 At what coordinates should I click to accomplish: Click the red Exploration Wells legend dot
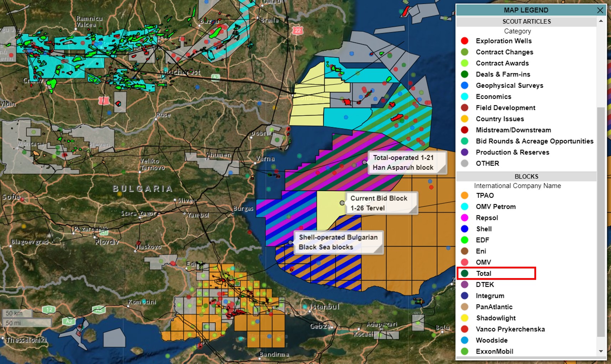464,41
